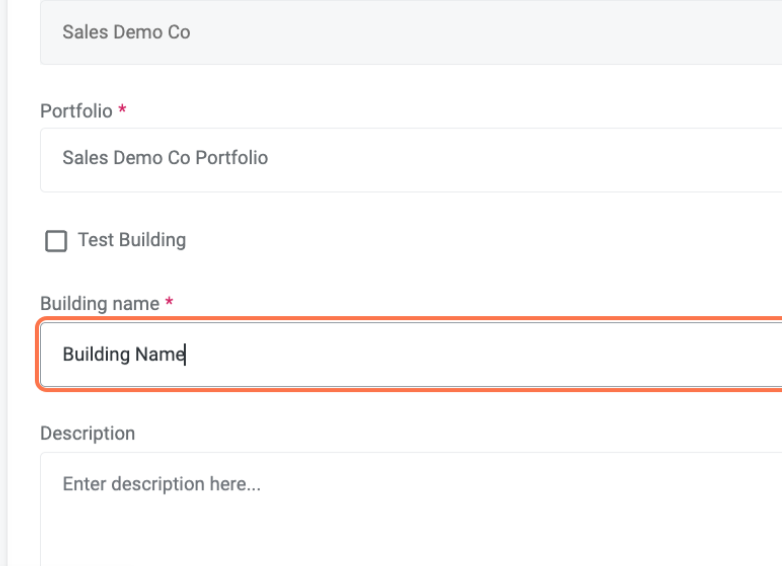Select the Sales Demo Co Portfolio value text
The image size is (782, 566).
pos(165,158)
